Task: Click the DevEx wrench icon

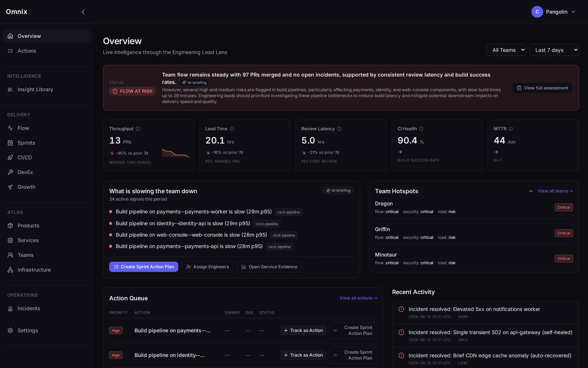Action: (10, 172)
